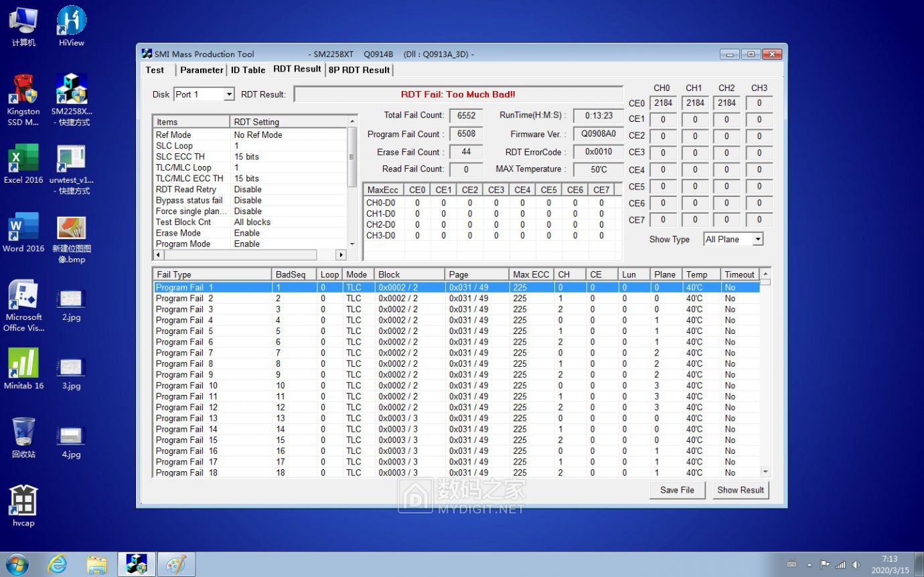Click the Show Result button

740,490
